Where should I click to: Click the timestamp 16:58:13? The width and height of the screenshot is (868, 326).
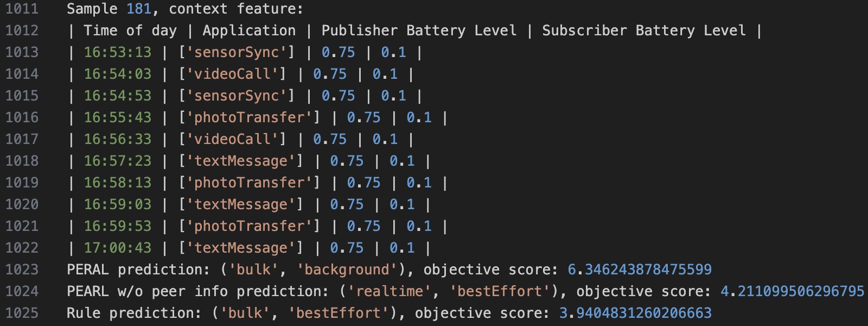tap(118, 183)
